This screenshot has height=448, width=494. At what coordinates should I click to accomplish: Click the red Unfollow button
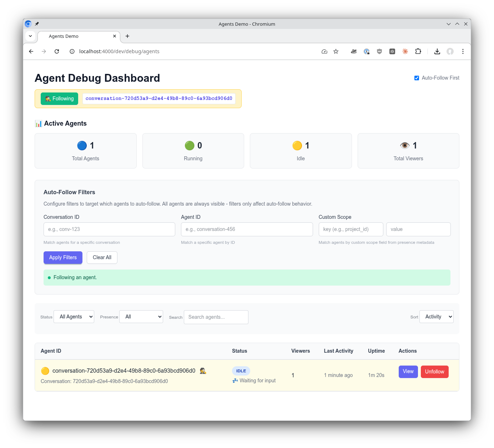(435, 372)
